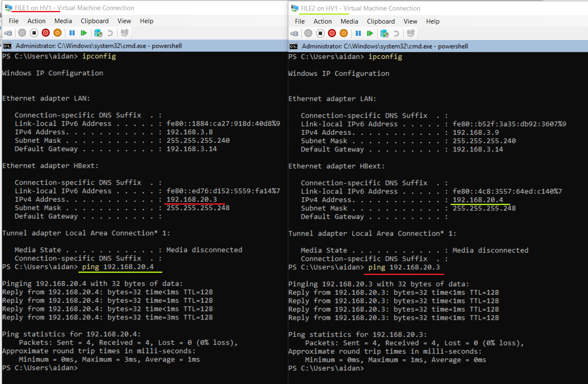Click Enhanced Session icon in FILE2 toolbar
Viewport: 588px width, 384px height.
pos(411,33)
